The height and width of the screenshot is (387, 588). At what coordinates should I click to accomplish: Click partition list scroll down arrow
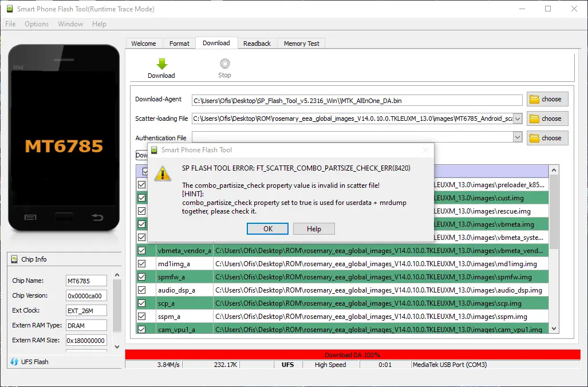554,329
